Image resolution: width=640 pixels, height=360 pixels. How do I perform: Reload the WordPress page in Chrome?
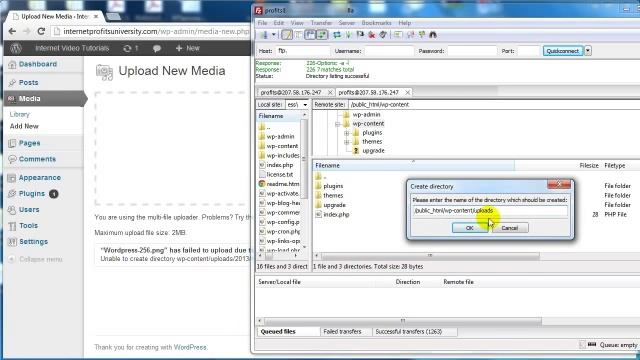(x=41, y=31)
